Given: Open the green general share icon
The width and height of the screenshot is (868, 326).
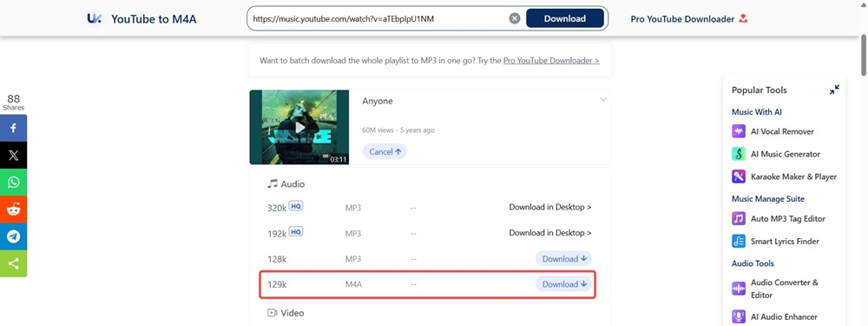Looking at the screenshot, I should 13,264.
